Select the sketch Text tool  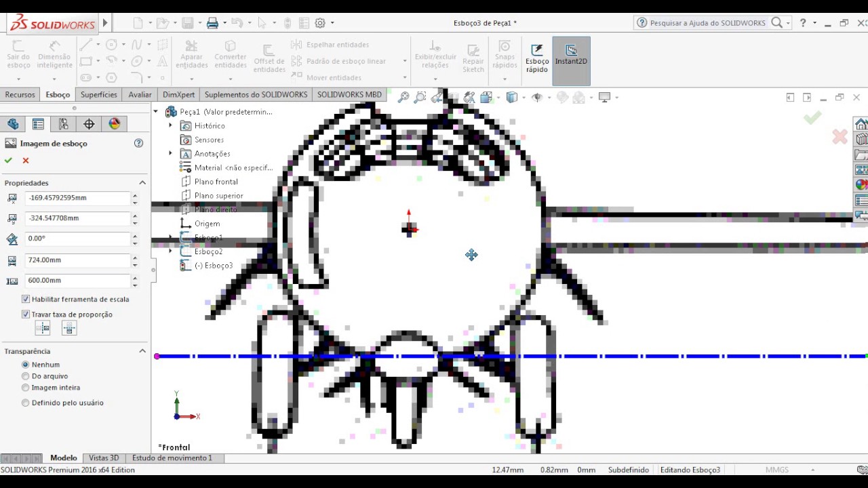tap(162, 61)
